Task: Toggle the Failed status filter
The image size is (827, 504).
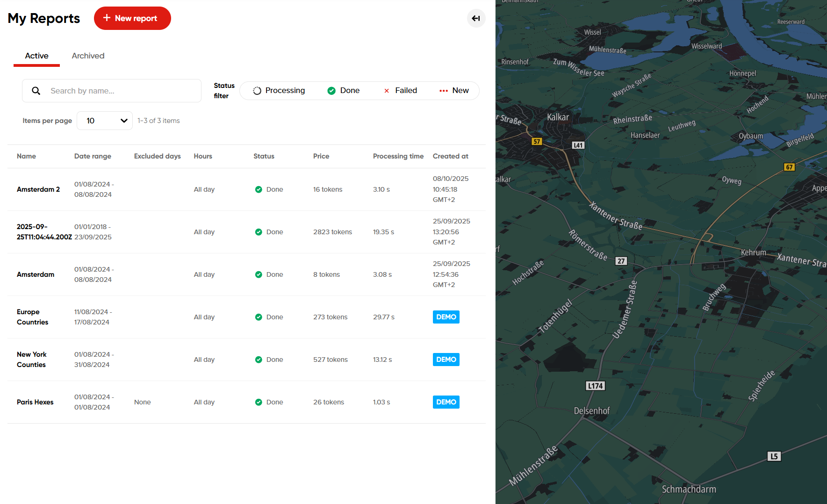Action: [400, 91]
